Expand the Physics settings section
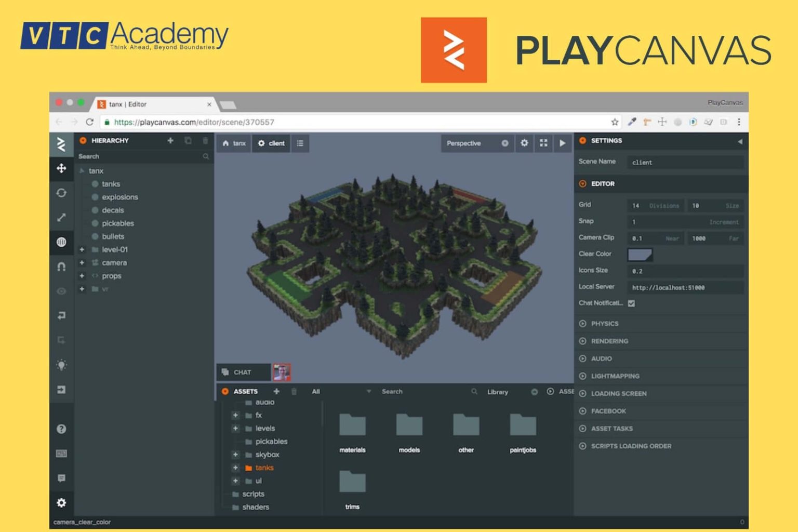The image size is (798, 532). (604, 324)
